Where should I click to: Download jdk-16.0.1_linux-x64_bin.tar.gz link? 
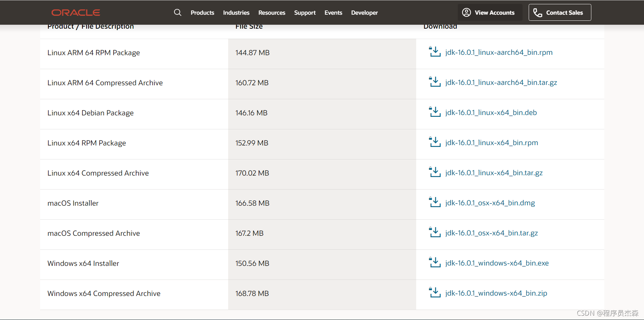(x=494, y=173)
